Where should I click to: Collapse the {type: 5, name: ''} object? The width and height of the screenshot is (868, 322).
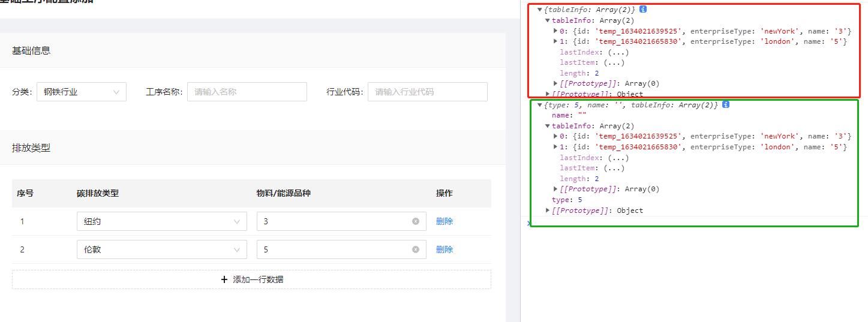click(x=540, y=104)
